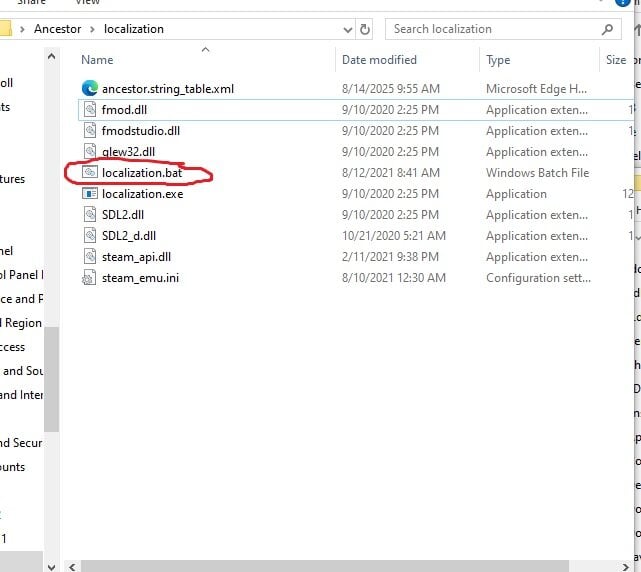Screen dimensions: 641x572
Task: Navigate to Ancestor breadcrumb folder
Action: pos(57,29)
